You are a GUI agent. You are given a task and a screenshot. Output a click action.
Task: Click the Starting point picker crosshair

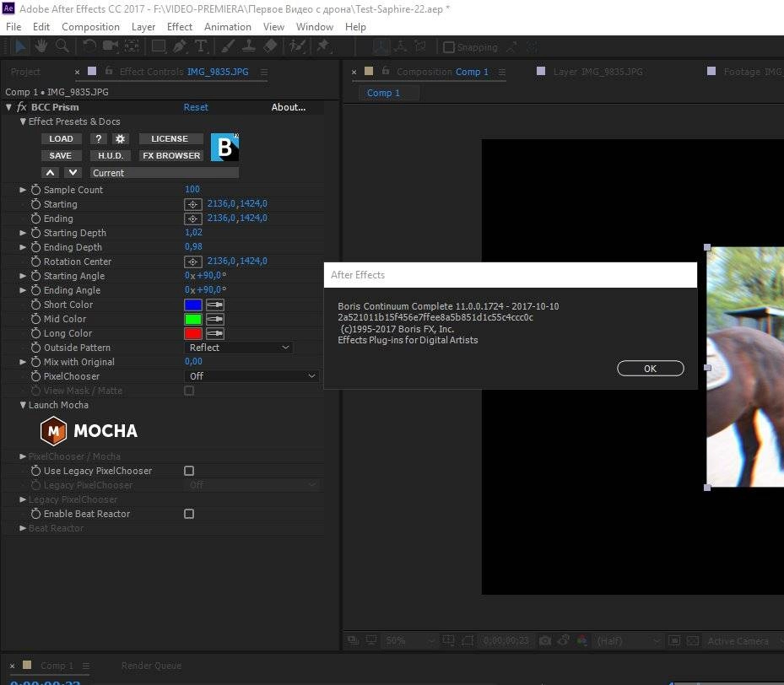point(193,204)
